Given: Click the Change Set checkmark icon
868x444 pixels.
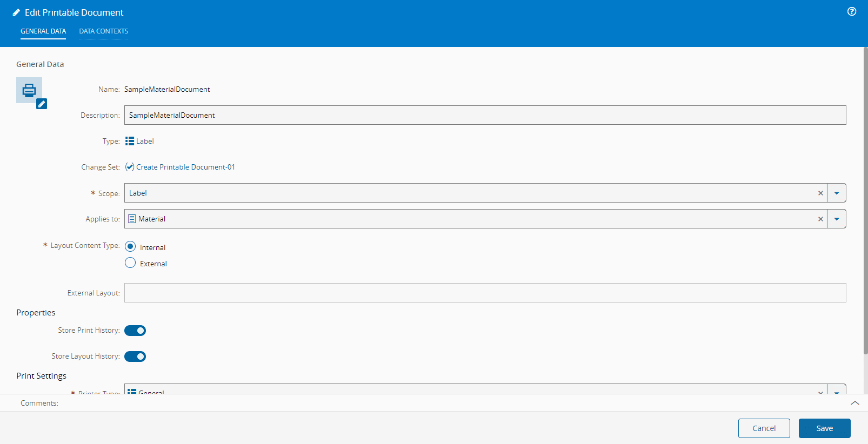Looking at the screenshot, I should pyautogui.click(x=130, y=167).
